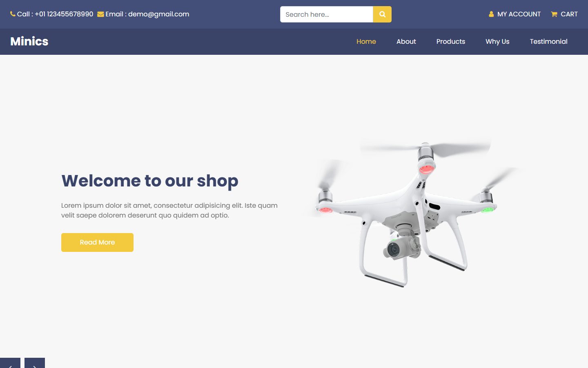Screen dimensions: 588x368
Task: Select the Why Us nav link
Action: tap(497, 41)
